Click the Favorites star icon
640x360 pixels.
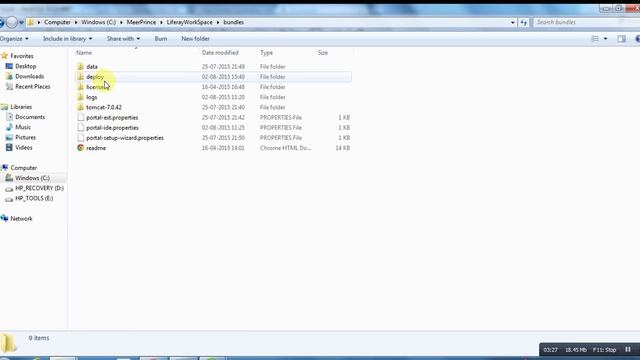pyautogui.click(x=4, y=56)
